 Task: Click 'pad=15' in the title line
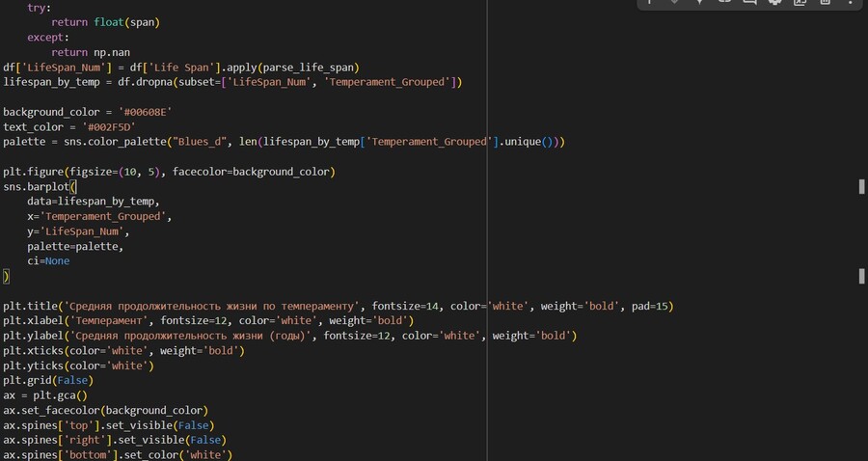(x=649, y=307)
